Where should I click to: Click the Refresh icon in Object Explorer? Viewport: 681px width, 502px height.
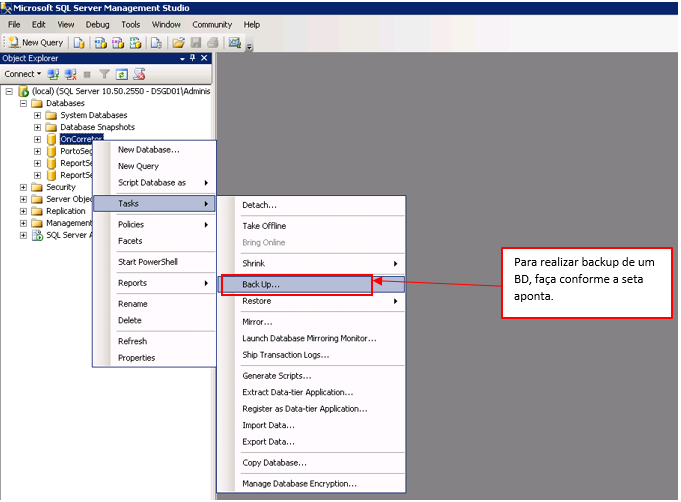[122, 74]
